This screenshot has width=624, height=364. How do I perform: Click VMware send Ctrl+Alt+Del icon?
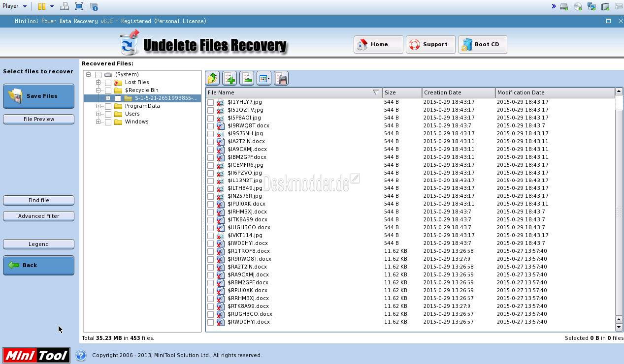[x=65, y=6]
